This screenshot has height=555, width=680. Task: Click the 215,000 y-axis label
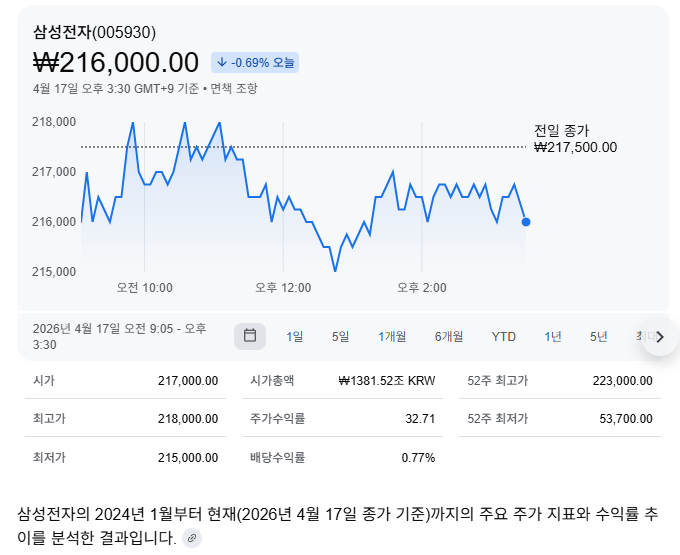click(x=54, y=272)
